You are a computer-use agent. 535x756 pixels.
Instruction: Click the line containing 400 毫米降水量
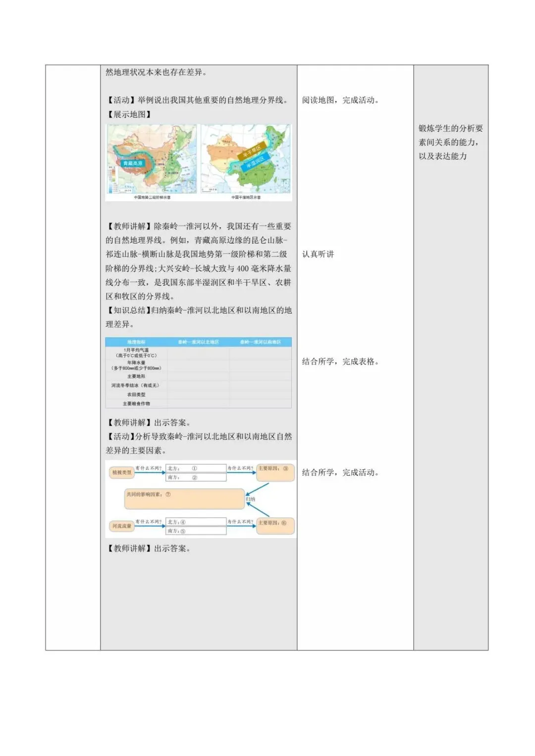199,268
